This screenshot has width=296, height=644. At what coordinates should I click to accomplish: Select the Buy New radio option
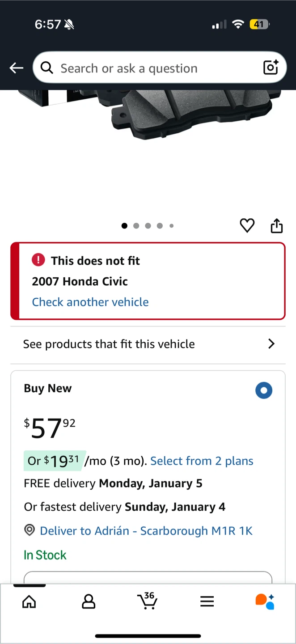click(264, 390)
